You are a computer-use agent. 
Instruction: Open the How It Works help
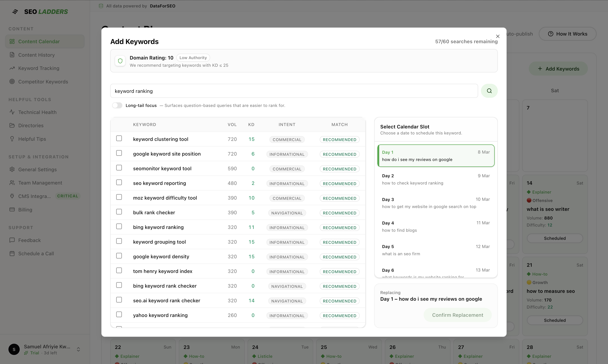coord(568,34)
